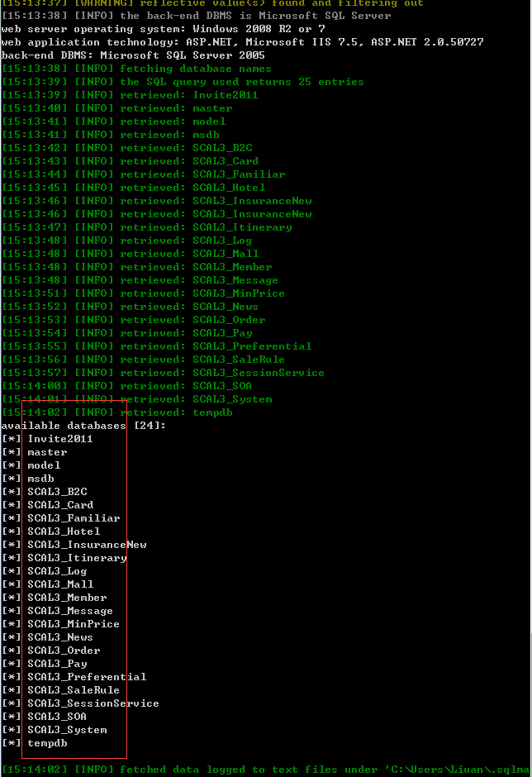Click the 'retrieved: SCAL3_Preferential' log line
Screen dimensions: 532x777
point(157,346)
